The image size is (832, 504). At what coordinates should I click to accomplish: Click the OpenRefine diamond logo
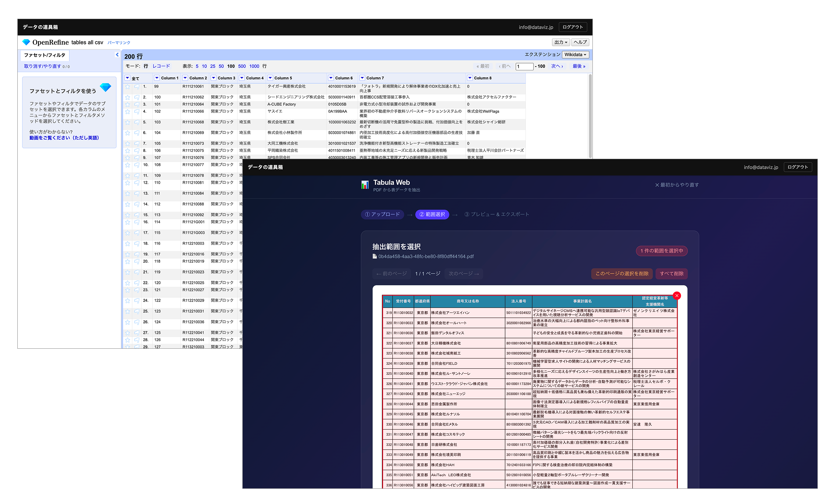click(x=26, y=42)
